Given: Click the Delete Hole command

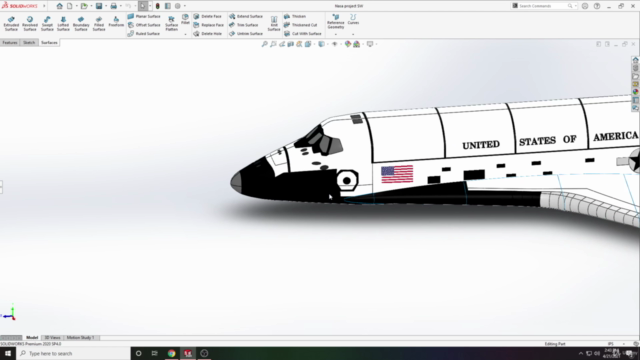Looking at the screenshot, I should pos(207,33).
